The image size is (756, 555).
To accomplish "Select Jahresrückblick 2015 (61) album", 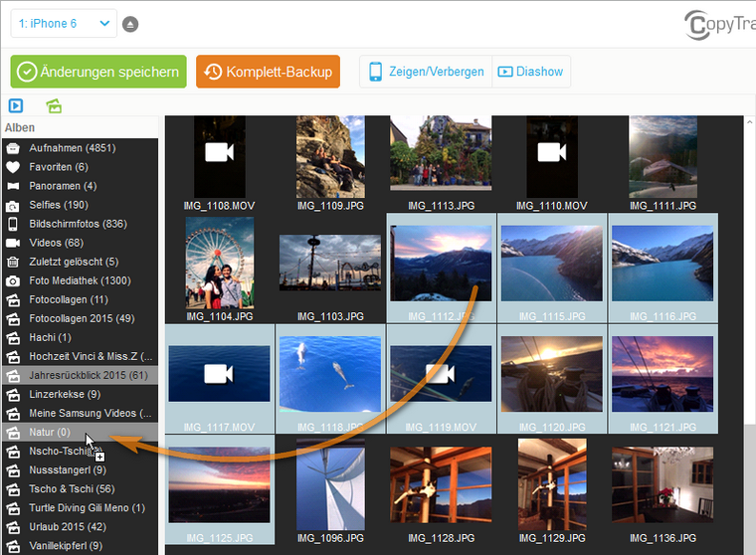I will pyautogui.click(x=80, y=375).
